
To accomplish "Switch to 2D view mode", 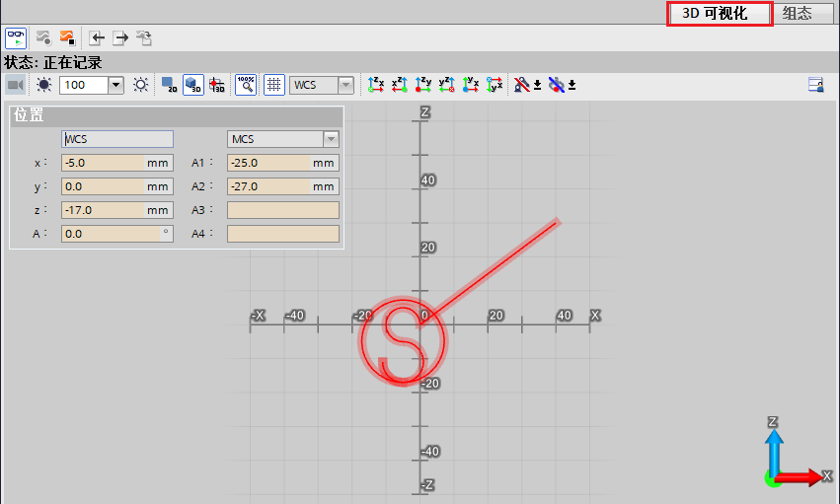I will point(169,85).
